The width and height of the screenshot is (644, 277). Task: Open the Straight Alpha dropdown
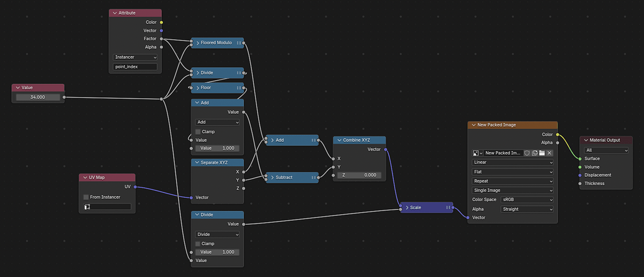[x=527, y=209]
